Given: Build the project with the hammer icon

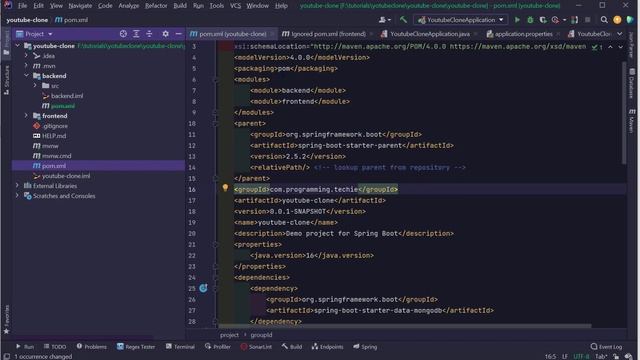Looking at the screenshot, I should [x=403, y=20].
